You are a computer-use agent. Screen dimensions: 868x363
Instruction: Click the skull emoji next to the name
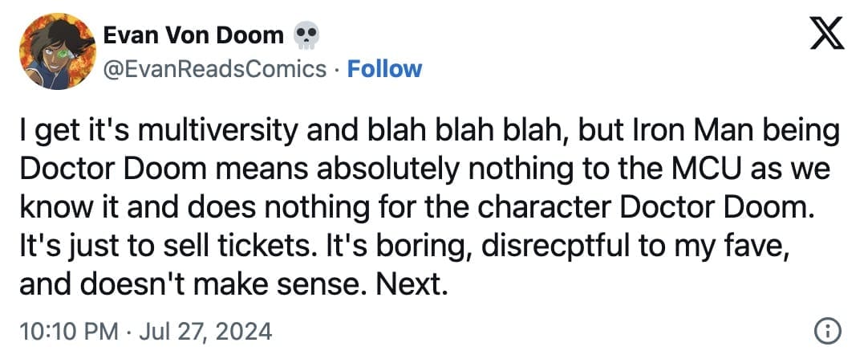tap(306, 35)
